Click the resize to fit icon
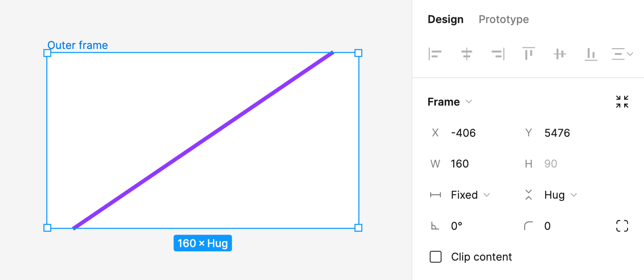This screenshot has width=644, height=280. (x=622, y=102)
